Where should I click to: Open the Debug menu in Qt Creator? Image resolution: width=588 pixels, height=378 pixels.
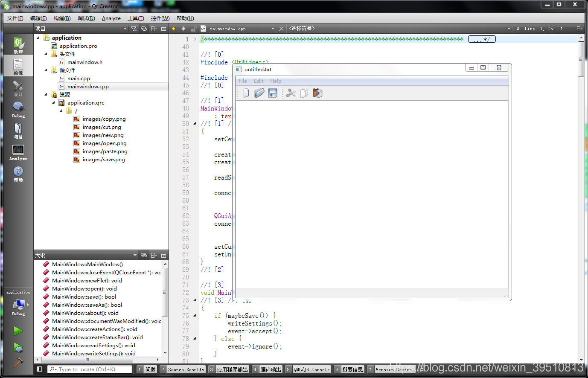tap(86, 18)
